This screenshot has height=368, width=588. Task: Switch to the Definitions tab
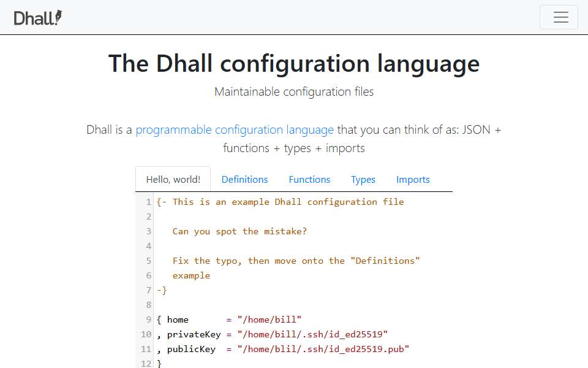(x=244, y=180)
